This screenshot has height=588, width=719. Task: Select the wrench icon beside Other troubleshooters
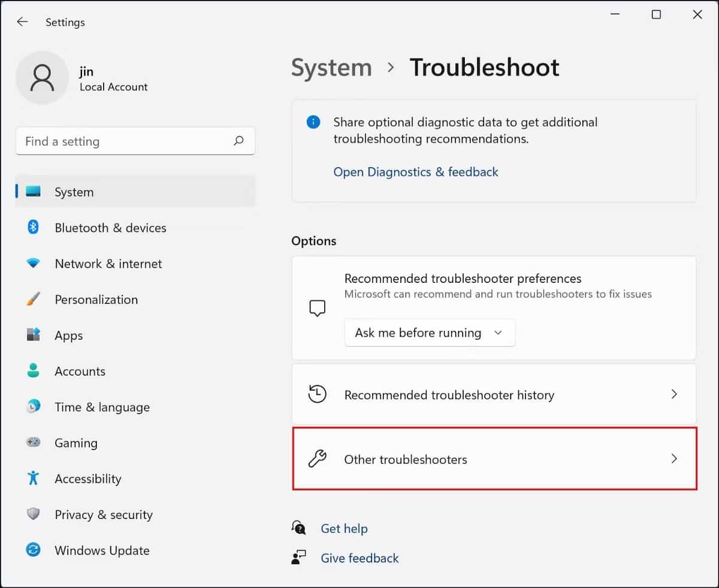pyautogui.click(x=316, y=459)
